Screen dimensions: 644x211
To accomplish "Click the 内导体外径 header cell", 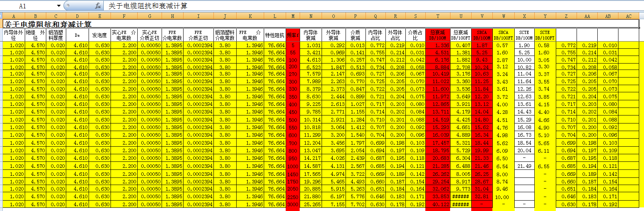I will [14, 35].
